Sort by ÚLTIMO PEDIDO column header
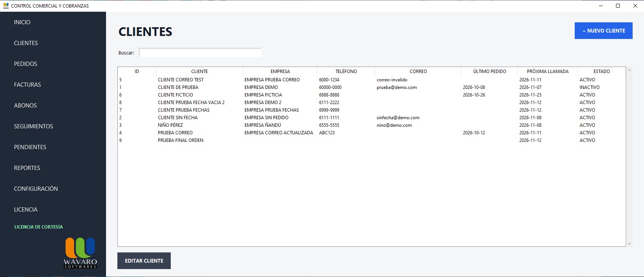 click(x=490, y=72)
